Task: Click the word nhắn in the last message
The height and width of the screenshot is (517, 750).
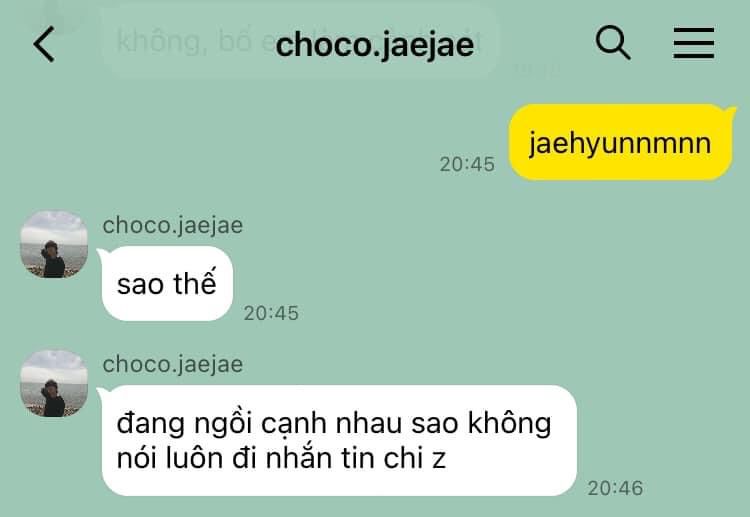Action: tap(298, 458)
